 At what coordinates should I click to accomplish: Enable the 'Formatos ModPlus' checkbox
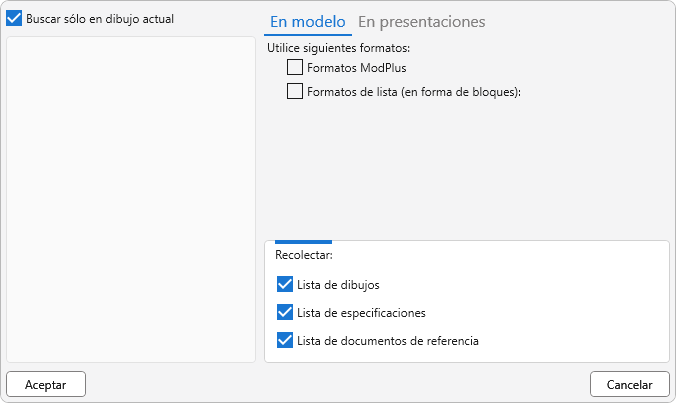point(295,68)
